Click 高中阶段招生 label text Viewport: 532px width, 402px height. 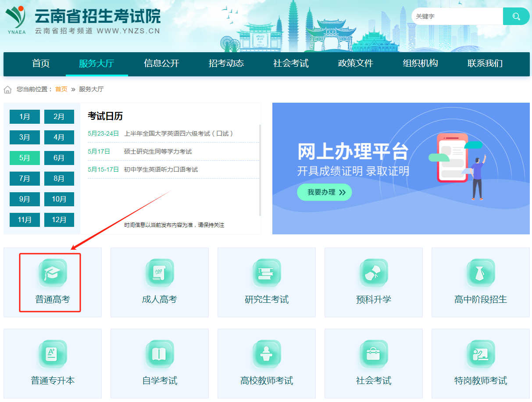(481, 300)
